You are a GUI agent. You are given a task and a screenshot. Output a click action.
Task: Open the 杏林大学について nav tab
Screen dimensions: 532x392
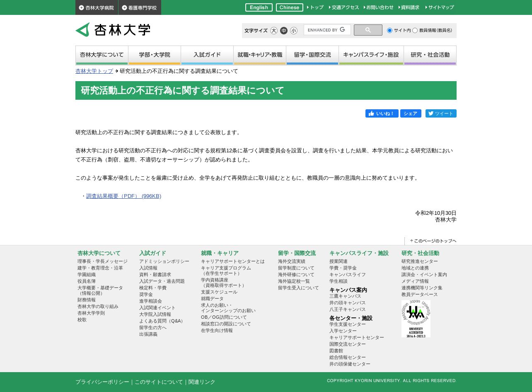(x=102, y=55)
